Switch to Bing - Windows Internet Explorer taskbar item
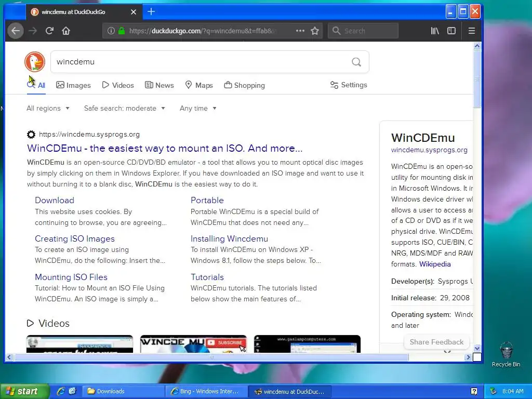The width and height of the screenshot is (532, 399). (x=206, y=391)
